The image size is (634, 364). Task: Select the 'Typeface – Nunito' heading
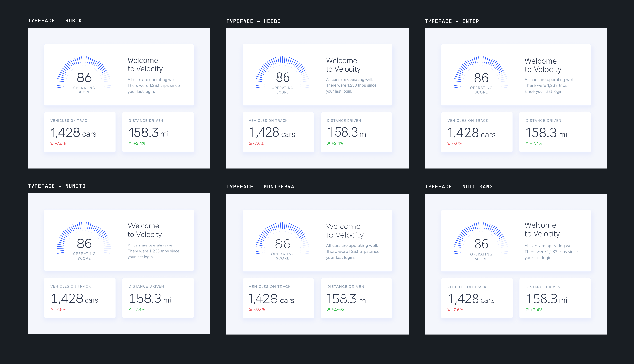57,186
